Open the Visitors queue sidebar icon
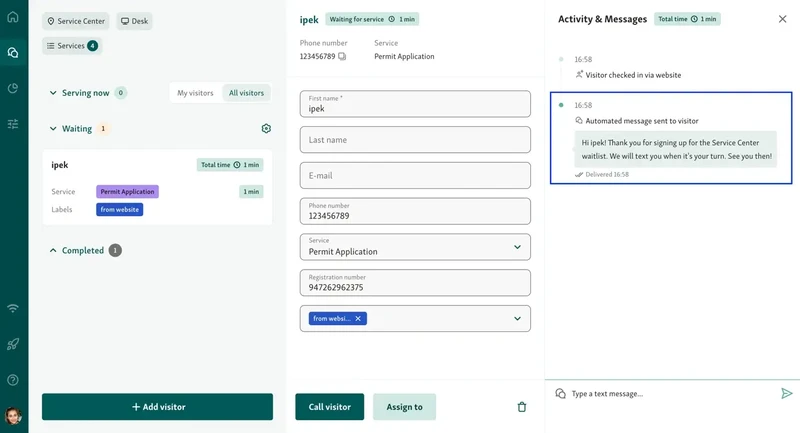 tap(13, 53)
